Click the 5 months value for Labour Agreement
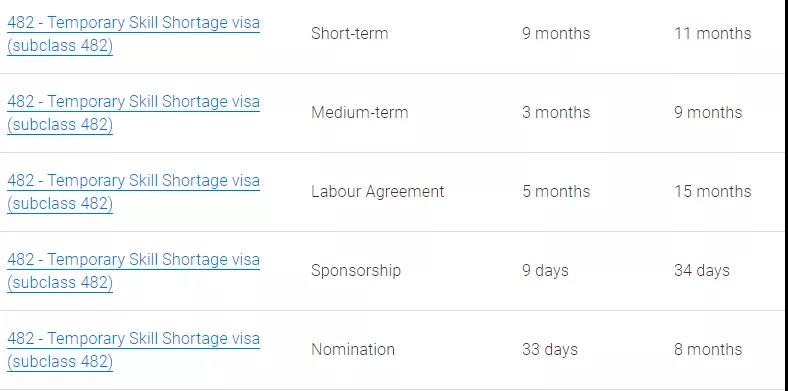Image resolution: width=788 pixels, height=391 pixels. click(556, 191)
